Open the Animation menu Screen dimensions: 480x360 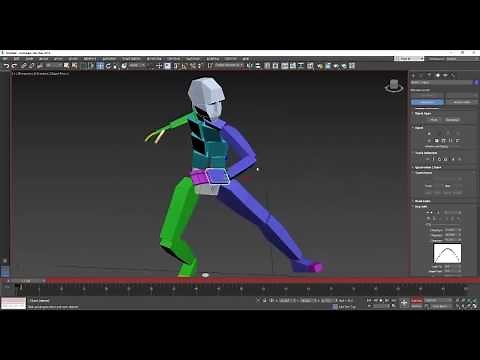pyautogui.click(x=109, y=59)
